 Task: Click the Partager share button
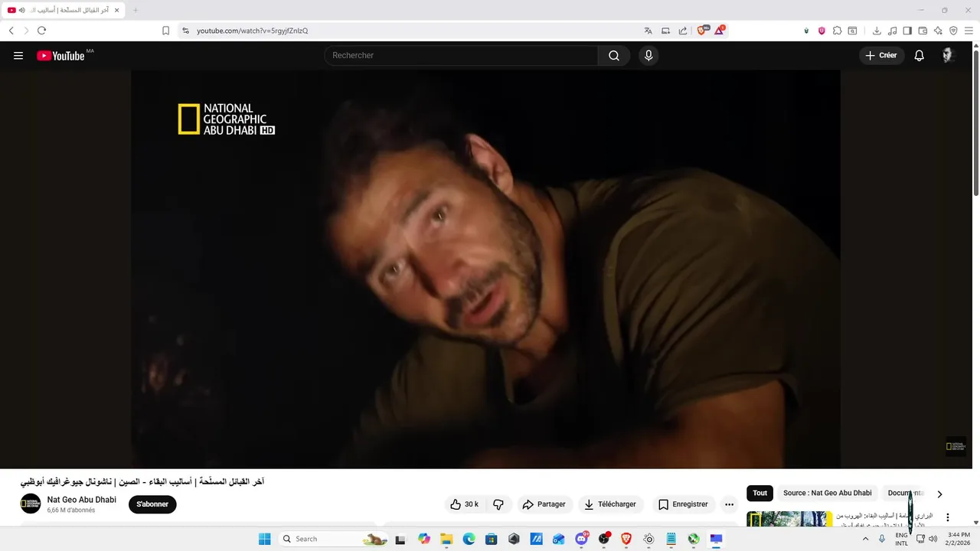pyautogui.click(x=544, y=504)
